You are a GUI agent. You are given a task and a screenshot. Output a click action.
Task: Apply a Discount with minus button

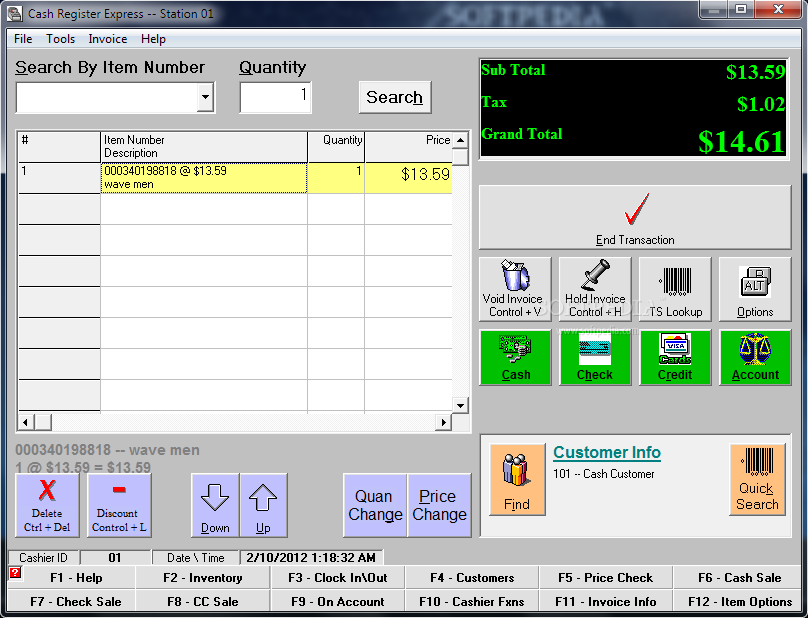(119, 505)
